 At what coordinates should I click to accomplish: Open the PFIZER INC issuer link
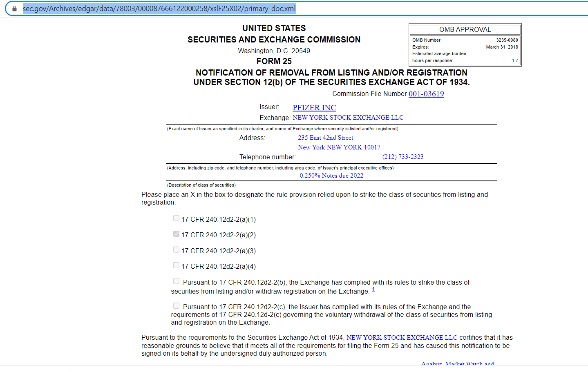coord(314,107)
